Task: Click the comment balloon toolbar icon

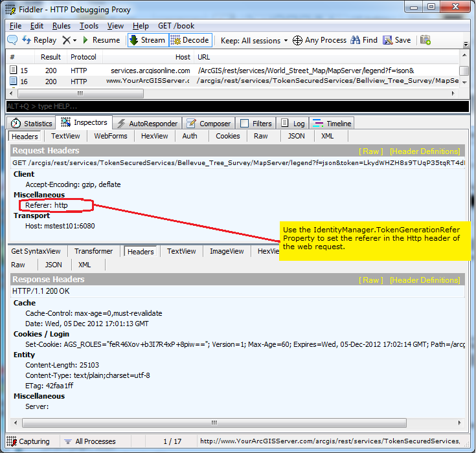Action: pos(12,40)
